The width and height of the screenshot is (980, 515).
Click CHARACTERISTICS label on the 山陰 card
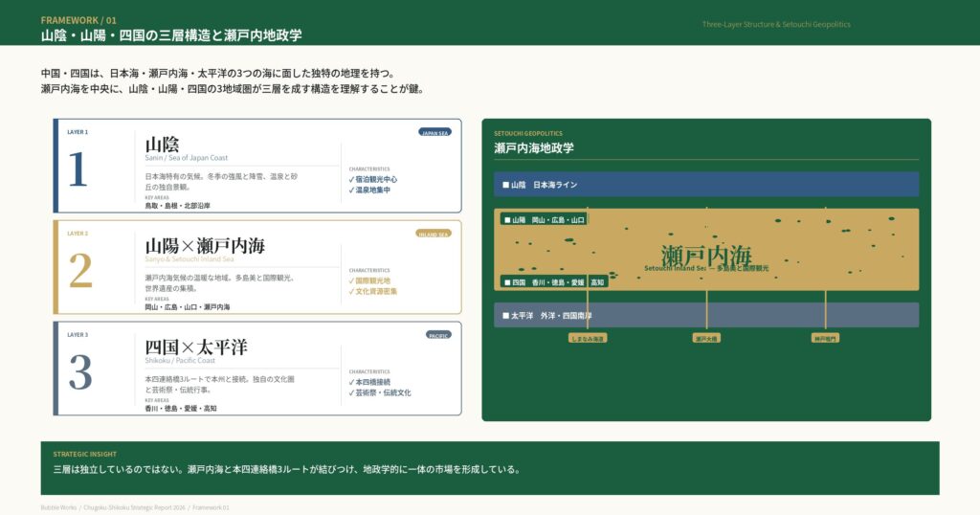pyautogui.click(x=369, y=168)
